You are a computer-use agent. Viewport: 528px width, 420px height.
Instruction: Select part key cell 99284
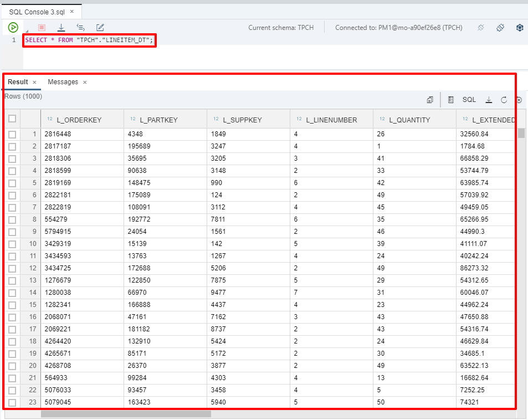(165, 378)
